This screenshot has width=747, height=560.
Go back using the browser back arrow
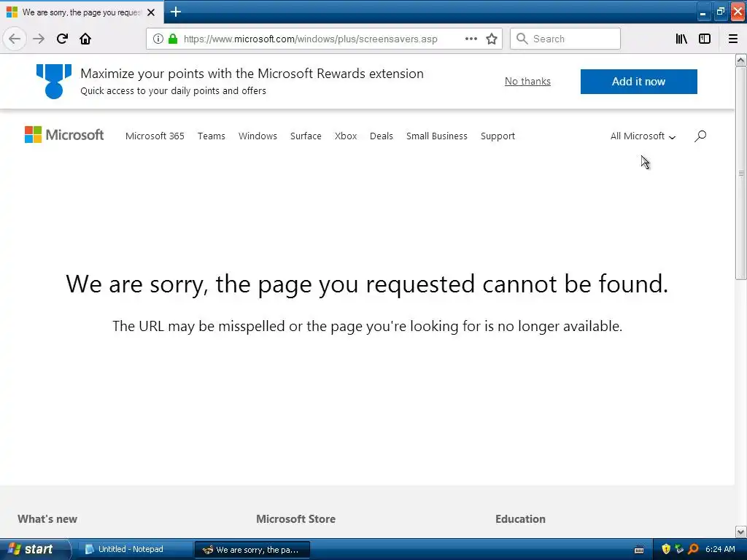click(15, 39)
